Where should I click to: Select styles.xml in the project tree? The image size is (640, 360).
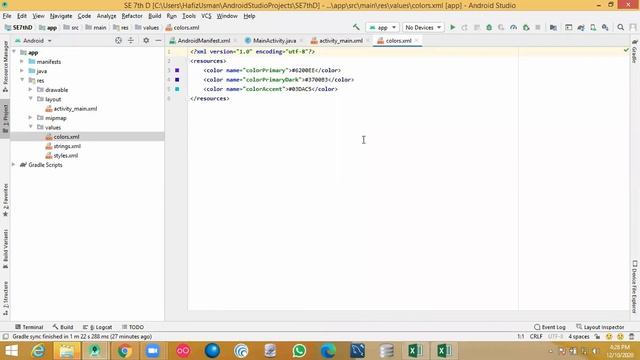(62, 156)
